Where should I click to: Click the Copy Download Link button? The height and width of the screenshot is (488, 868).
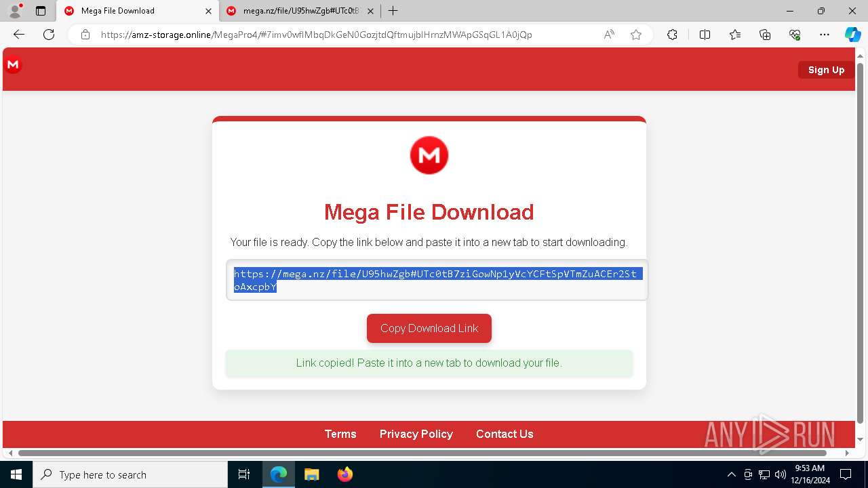tap(429, 328)
